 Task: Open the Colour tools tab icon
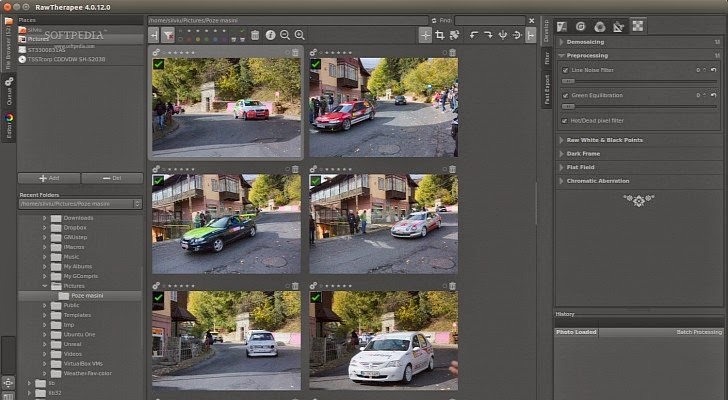[599, 26]
